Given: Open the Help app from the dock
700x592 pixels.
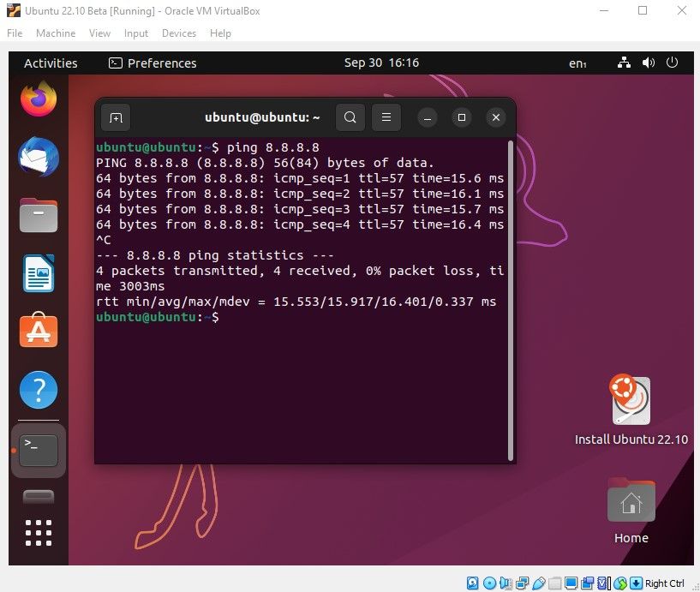Looking at the screenshot, I should (x=38, y=390).
